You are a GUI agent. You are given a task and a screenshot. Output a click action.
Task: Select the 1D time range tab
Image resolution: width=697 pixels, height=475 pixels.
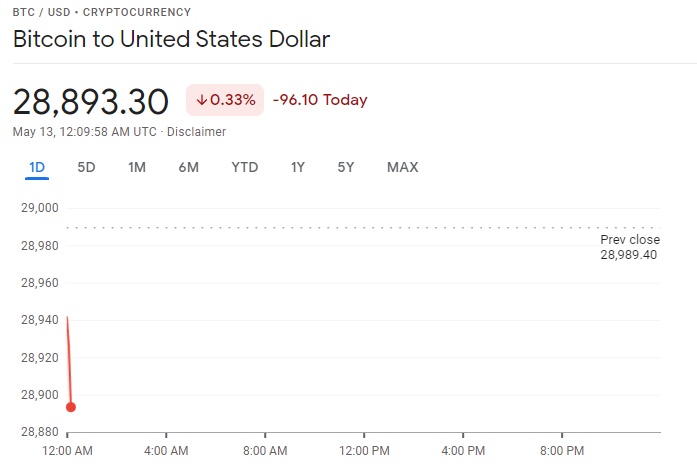37,167
